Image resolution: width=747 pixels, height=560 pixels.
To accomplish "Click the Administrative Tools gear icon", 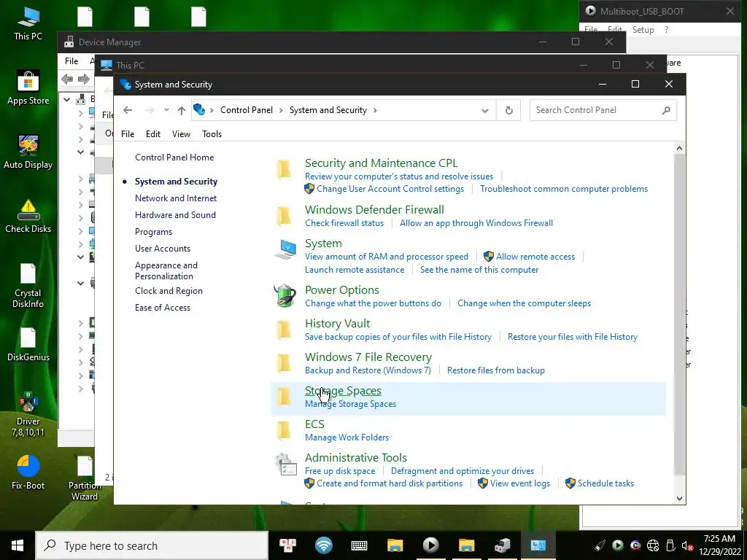I will click(x=286, y=464).
